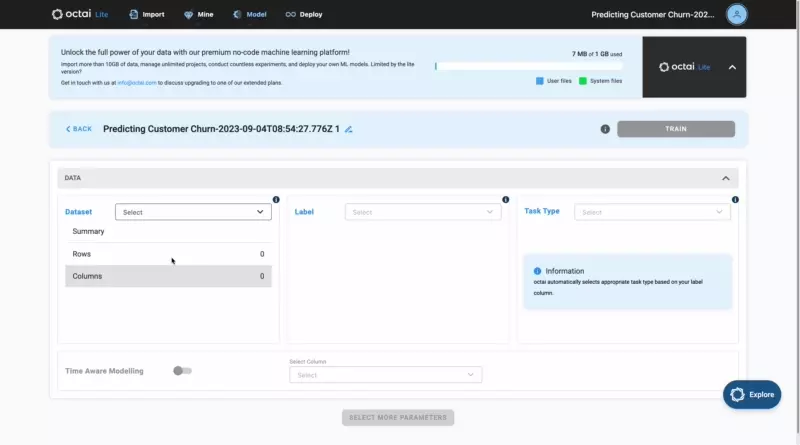
Task: Collapse the octai Lite banner chevron
Action: (732, 67)
